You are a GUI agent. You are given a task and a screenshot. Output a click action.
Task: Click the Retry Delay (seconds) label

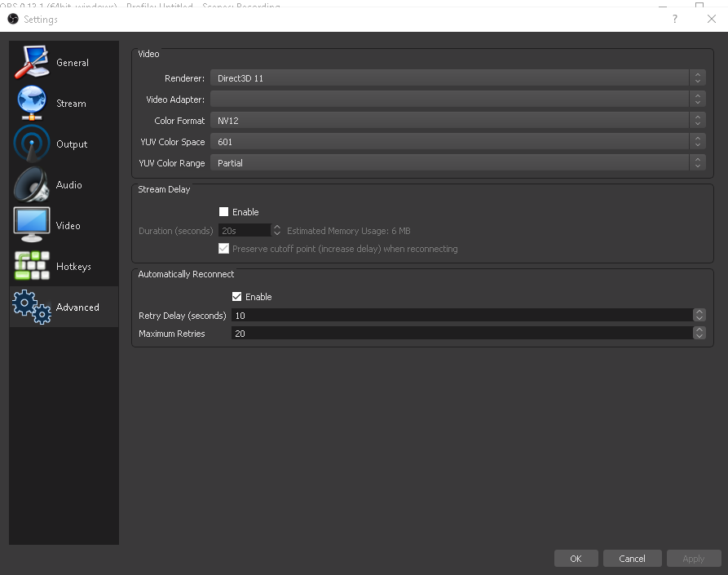click(x=182, y=316)
